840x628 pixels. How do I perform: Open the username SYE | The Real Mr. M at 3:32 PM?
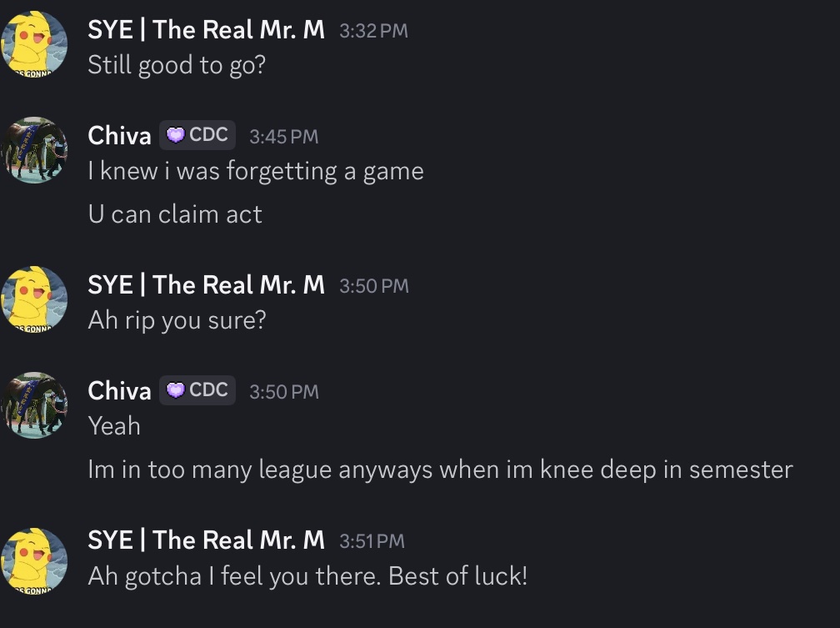click(206, 30)
